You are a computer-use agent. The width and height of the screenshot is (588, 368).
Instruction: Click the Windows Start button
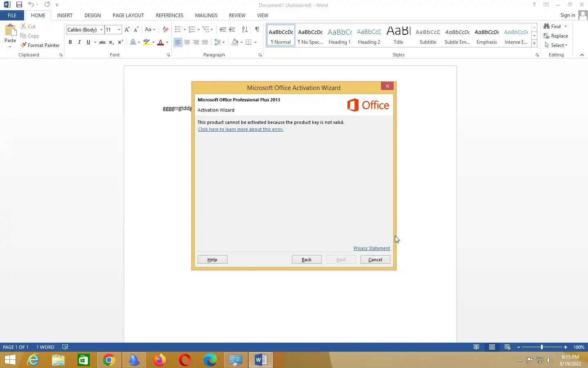click(10, 360)
